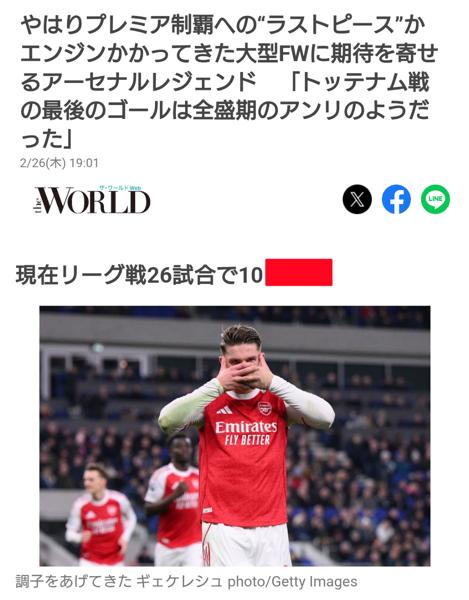Share the article on Facebook

396,199
